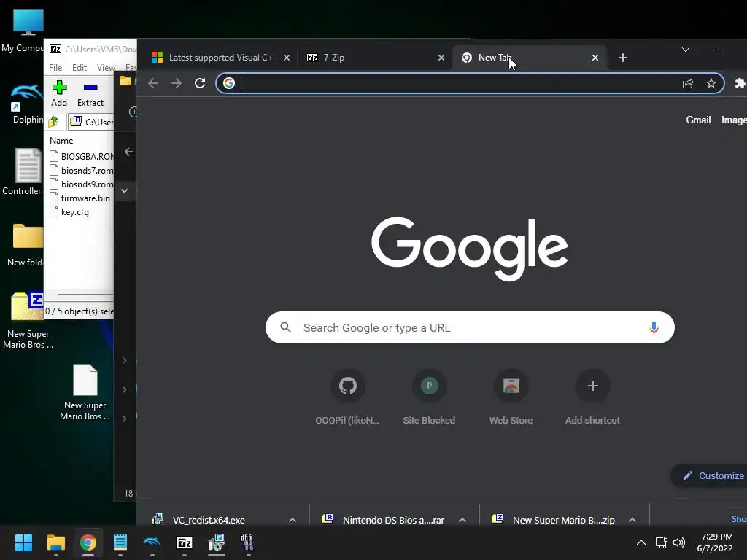
Task: Select the New Super Mario Bros blank file icon
Action: pos(85,392)
